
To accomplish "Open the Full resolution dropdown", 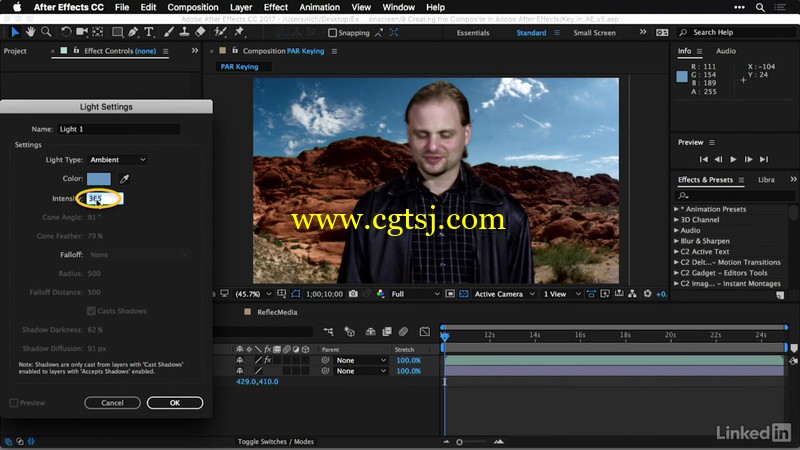I will coord(415,294).
